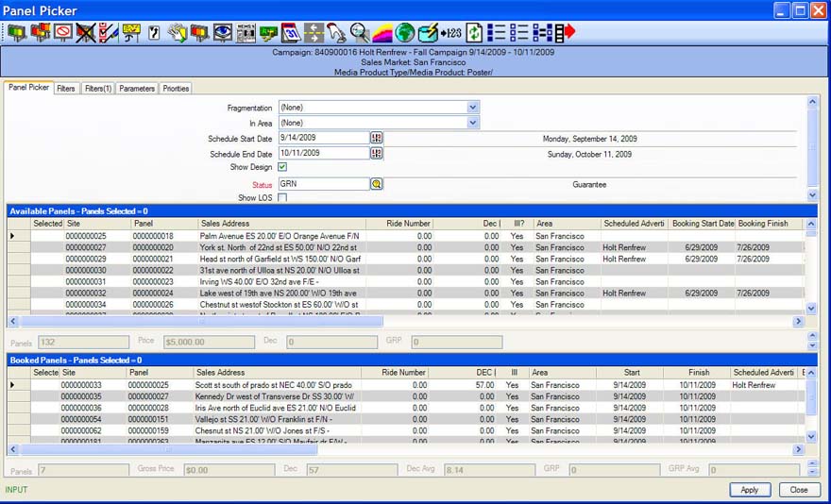Click the Scheduled Adverti header in Available Panels

coord(635,224)
